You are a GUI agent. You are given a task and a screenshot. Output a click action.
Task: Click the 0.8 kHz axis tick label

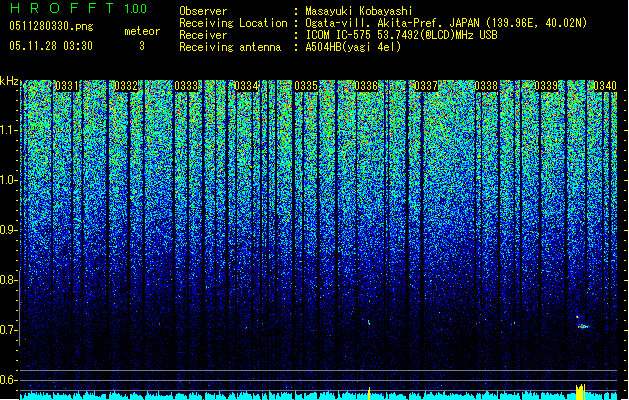coord(9,280)
